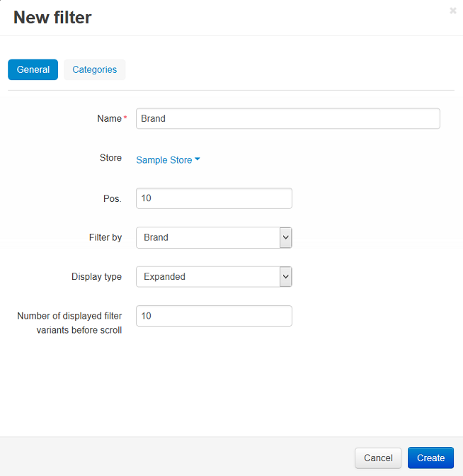Switch to the General tab

pos(33,69)
